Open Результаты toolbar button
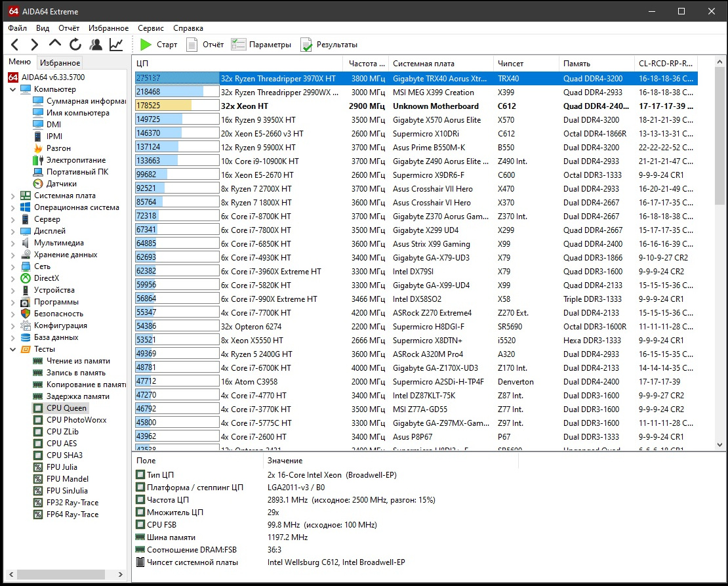This screenshot has width=728, height=586. click(x=329, y=45)
